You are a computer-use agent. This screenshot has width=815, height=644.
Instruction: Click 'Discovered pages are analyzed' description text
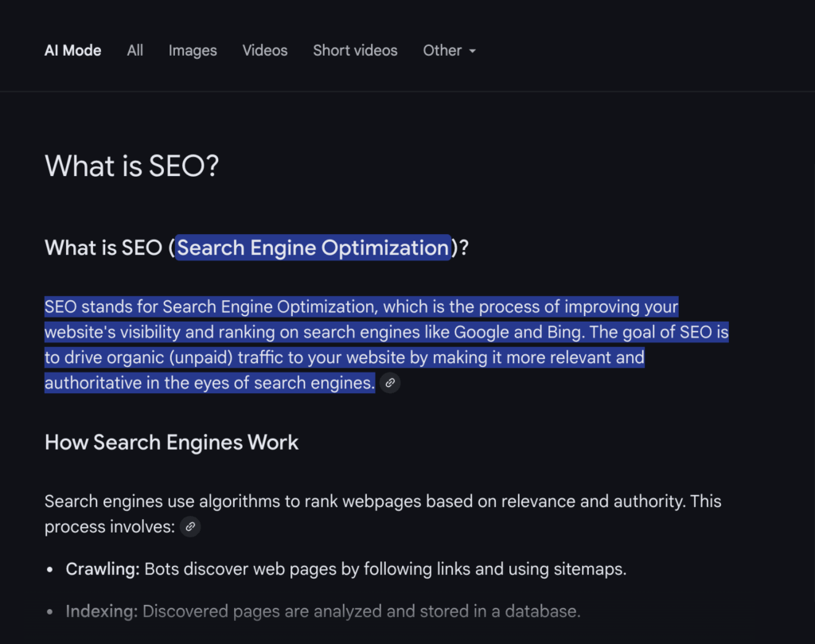[361, 611]
